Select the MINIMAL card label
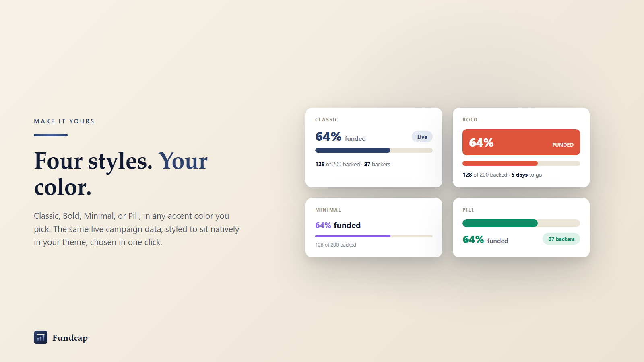This screenshot has height=362, width=644. pos(328,210)
